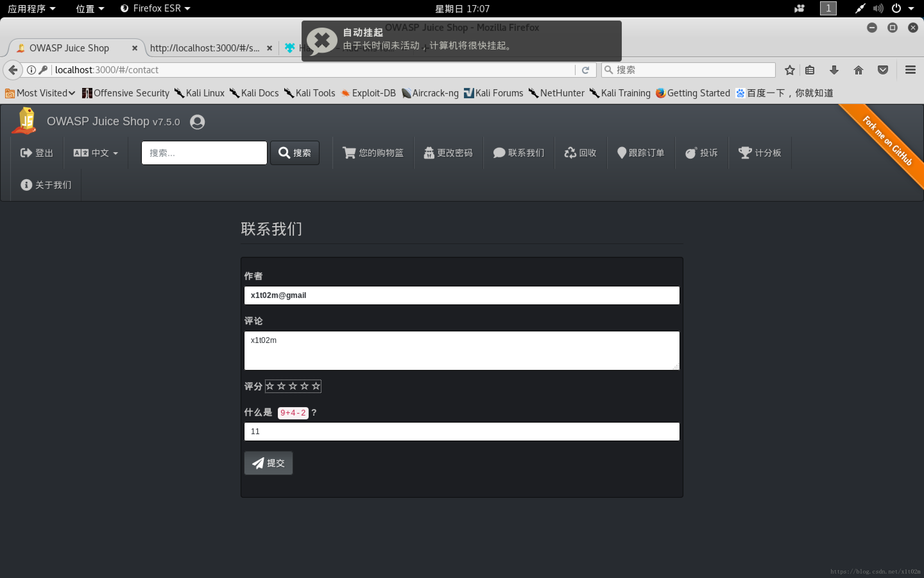
Task: Open 百度一下 Baidu bookmark
Action: point(784,93)
